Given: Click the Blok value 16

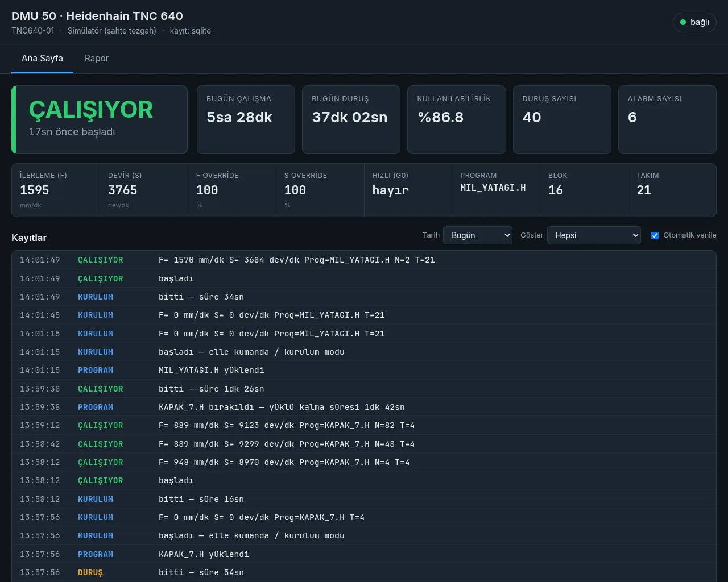Looking at the screenshot, I should [556, 190].
